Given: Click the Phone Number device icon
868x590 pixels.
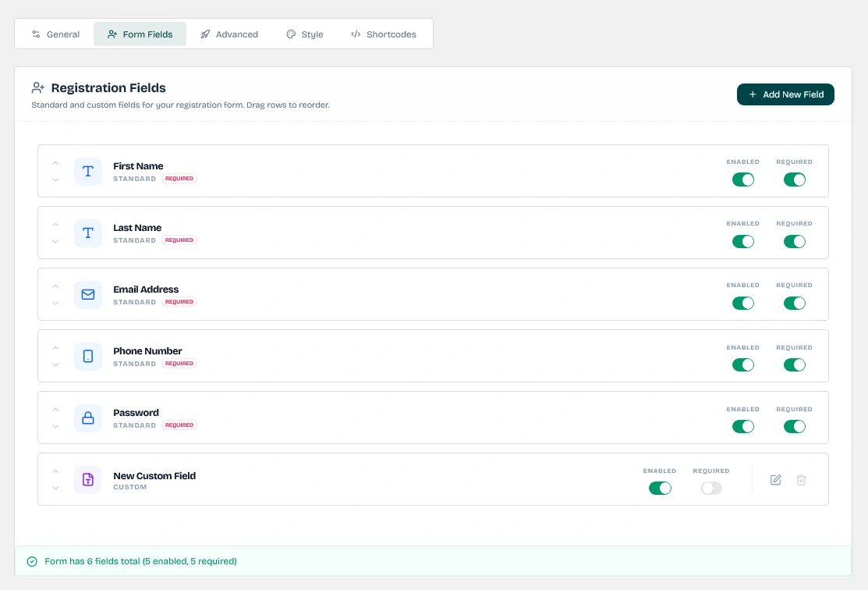Looking at the screenshot, I should 88,356.
